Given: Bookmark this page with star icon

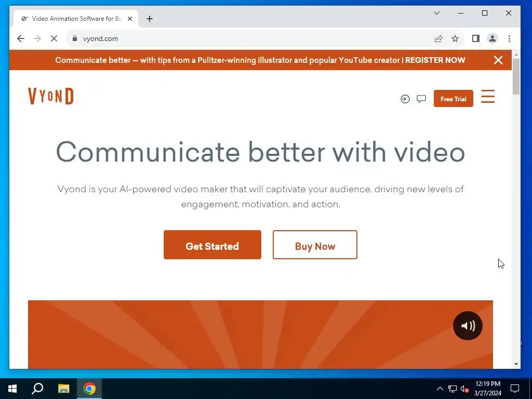Looking at the screenshot, I should pos(455,38).
